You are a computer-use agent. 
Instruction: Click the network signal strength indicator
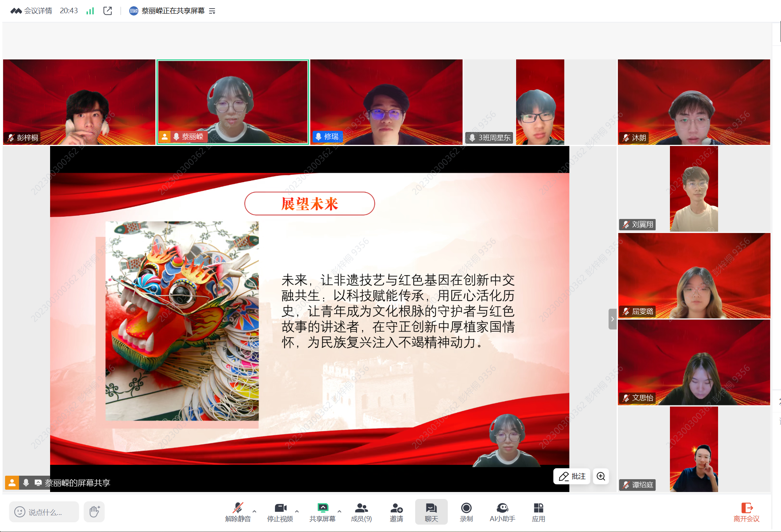pyautogui.click(x=90, y=11)
